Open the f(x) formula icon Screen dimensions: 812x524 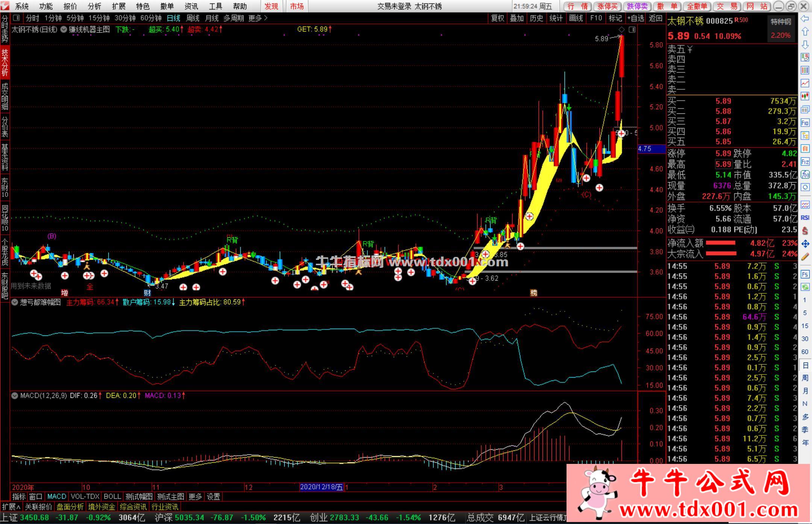click(x=805, y=175)
